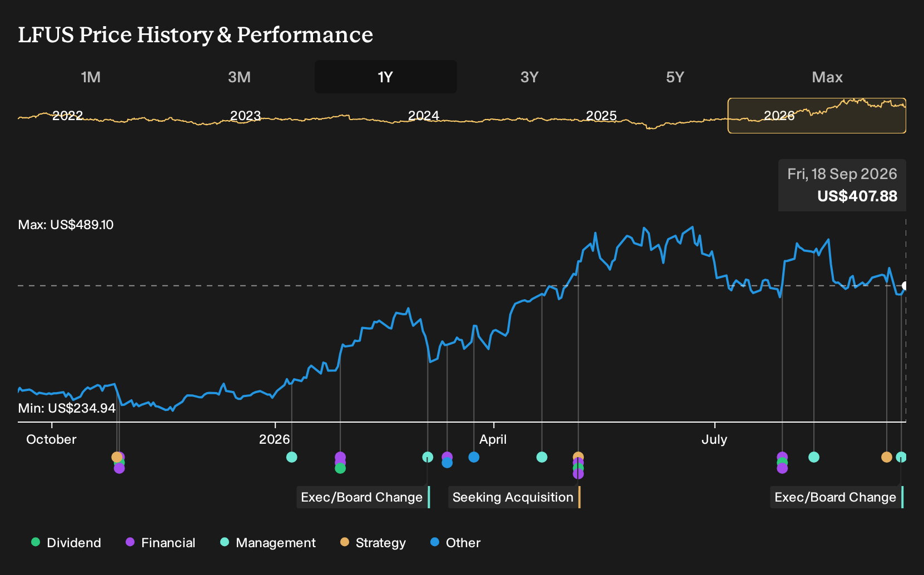Click the lone teal Management dot in August
The height and width of the screenshot is (575, 924).
tap(814, 457)
